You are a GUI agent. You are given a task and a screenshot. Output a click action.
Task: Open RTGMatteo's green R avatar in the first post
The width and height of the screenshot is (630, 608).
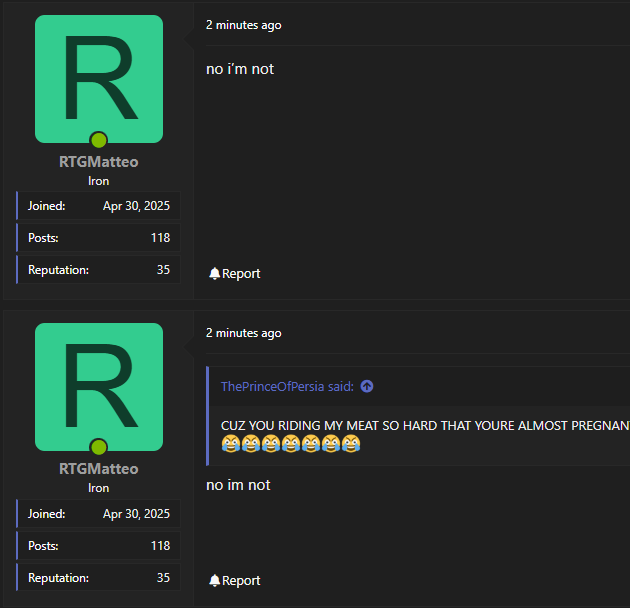point(98,78)
